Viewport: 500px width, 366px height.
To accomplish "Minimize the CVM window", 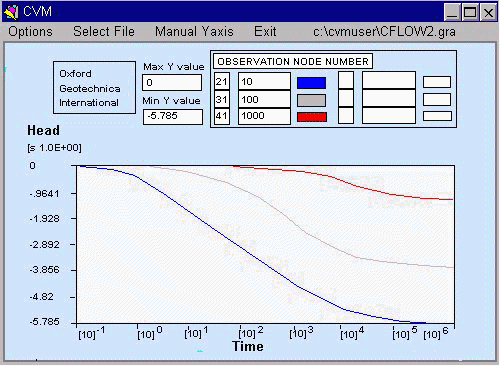I will pos(452,13).
